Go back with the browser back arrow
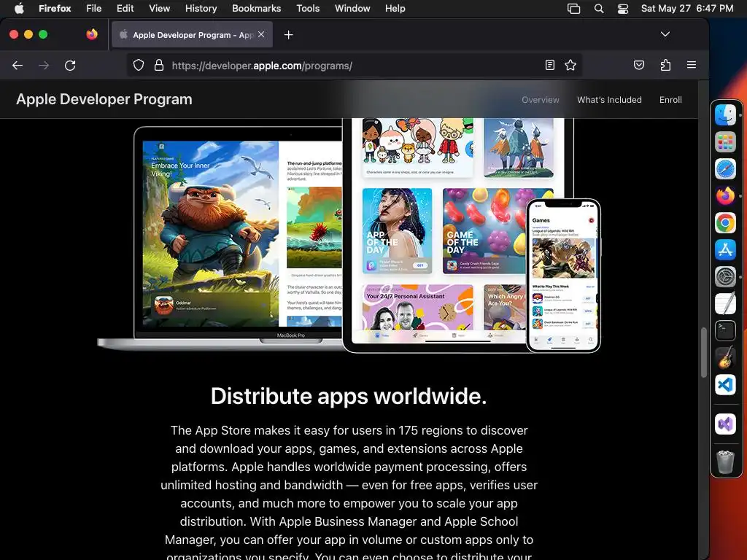747x560 pixels. 18,66
